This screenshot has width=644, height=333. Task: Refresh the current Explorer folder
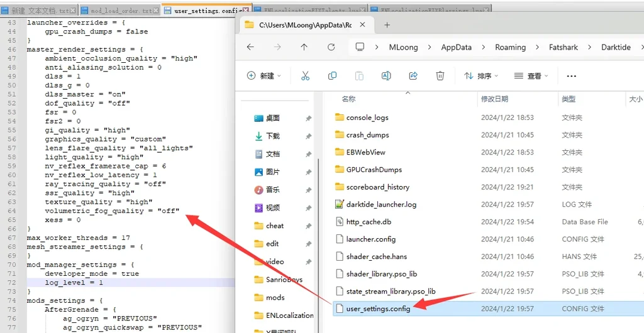(331, 47)
